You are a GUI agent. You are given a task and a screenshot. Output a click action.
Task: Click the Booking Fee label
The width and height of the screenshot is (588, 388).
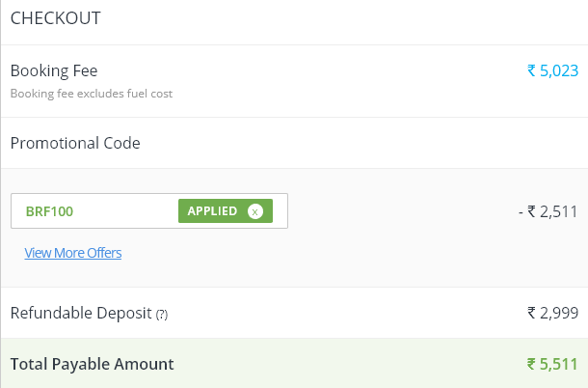click(x=54, y=71)
